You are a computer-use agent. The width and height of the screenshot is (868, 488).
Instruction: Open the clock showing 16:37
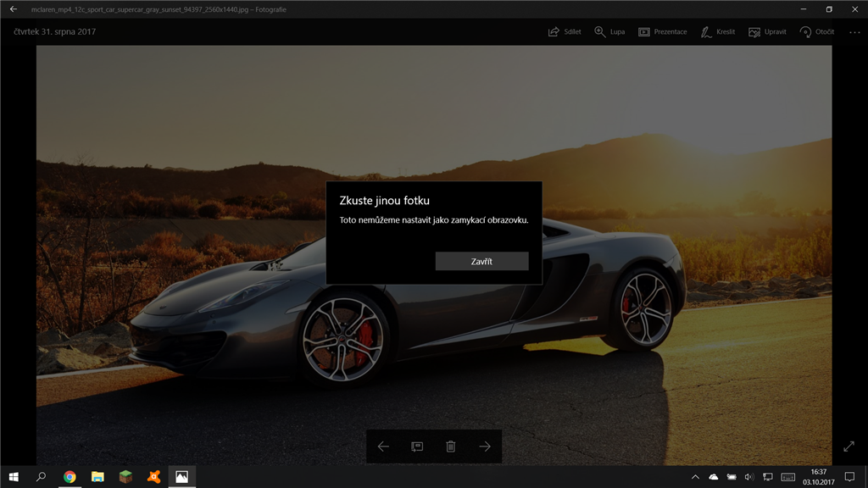point(818,477)
